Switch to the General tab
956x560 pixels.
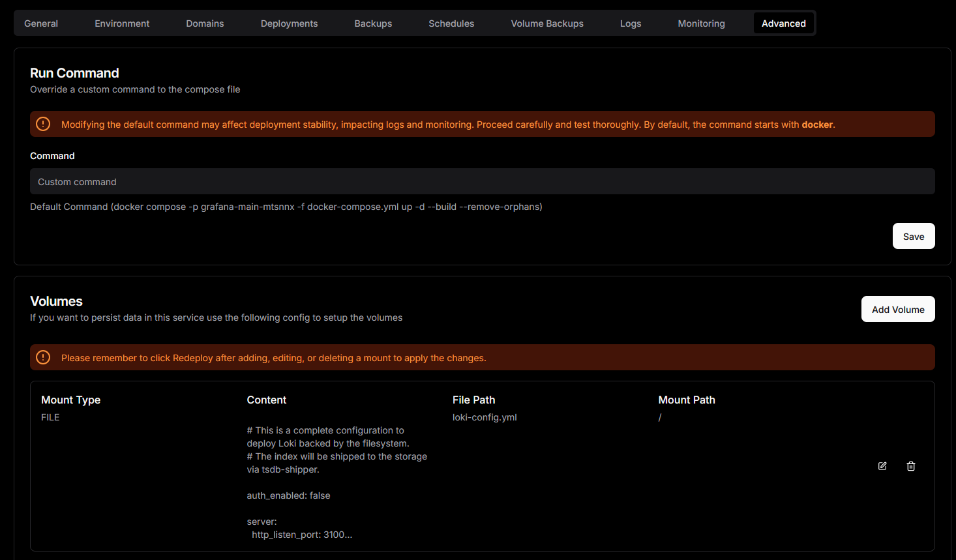click(41, 23)
